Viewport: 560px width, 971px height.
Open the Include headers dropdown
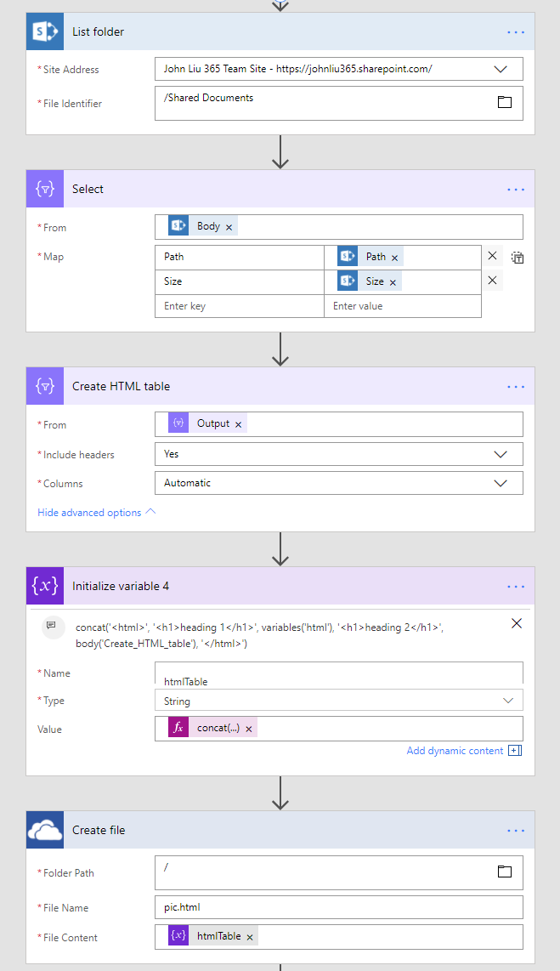point(501,454)
